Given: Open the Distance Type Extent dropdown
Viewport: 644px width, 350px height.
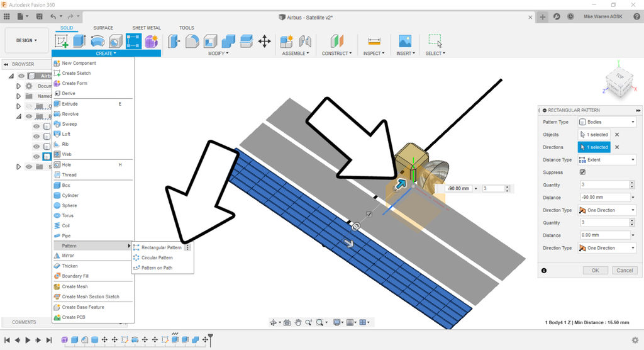Looking at the screenshot, I should click(x=607, y=159).
